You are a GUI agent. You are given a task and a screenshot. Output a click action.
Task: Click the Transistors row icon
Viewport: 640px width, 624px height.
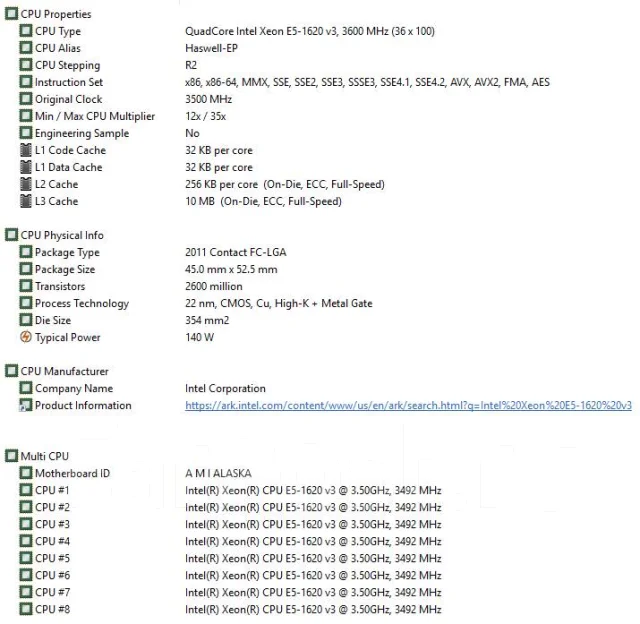click(x=26, y=286)
